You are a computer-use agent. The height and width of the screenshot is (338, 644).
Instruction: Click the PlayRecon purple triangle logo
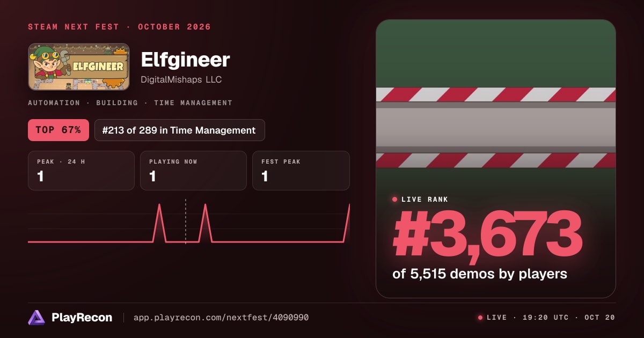click(x=36, y=318)
